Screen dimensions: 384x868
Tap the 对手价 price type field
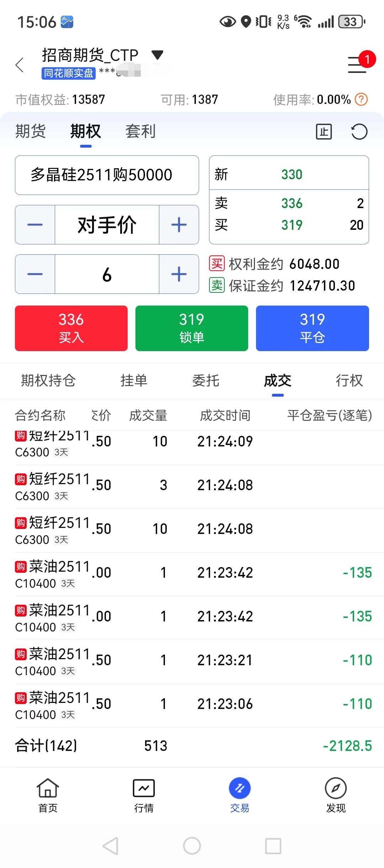(x=107, y=224)
